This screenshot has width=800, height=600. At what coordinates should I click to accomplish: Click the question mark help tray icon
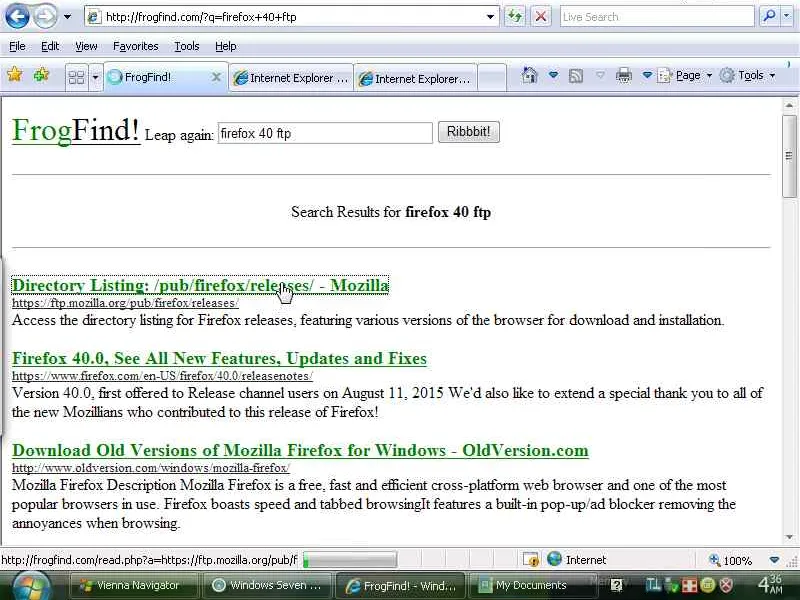(616, 585)
